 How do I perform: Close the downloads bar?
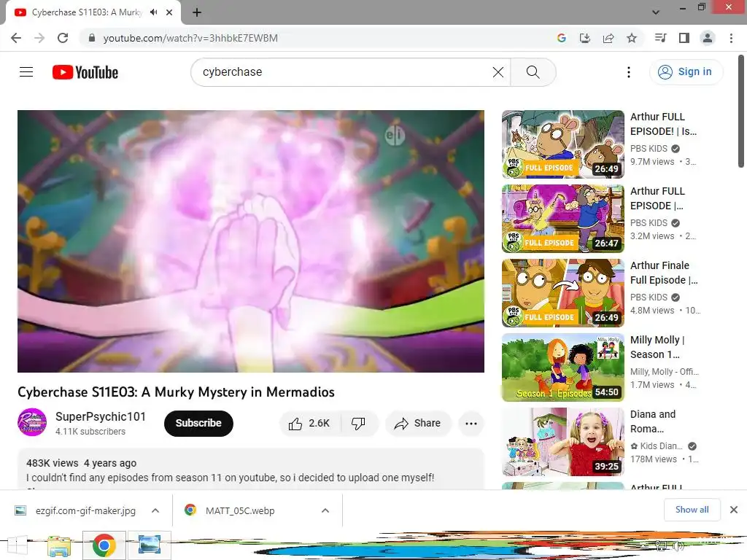coord(734,510)
